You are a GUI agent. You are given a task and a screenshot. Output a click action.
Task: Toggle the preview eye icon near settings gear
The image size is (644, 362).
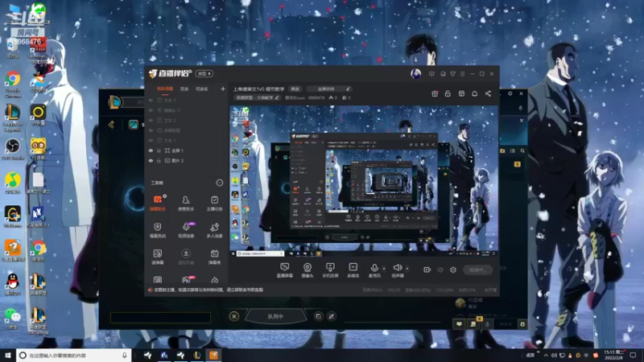(440, 269)
